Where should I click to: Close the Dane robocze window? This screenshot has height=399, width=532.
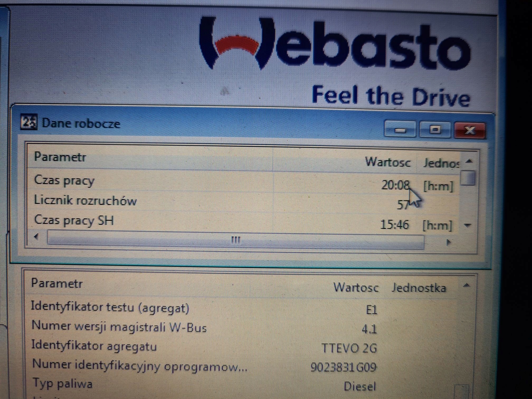[x=470, y=130]
